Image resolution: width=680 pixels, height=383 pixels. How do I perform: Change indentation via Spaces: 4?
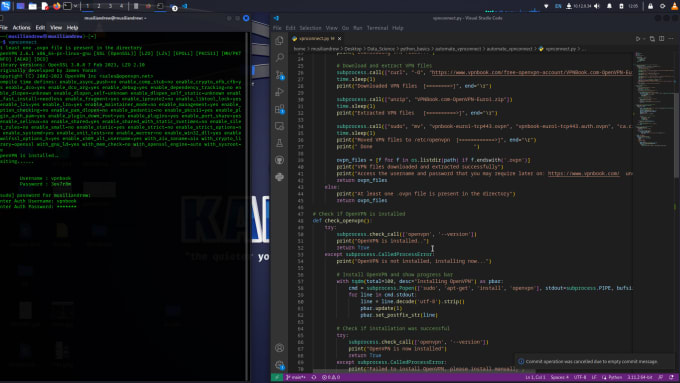click(x=559, y=377)
